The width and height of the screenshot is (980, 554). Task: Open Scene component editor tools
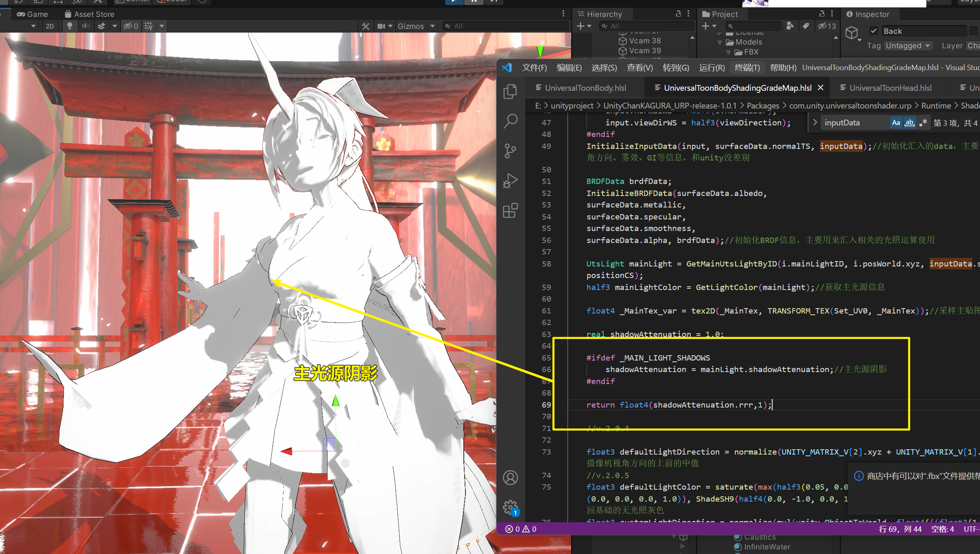[x=366, y=26]
